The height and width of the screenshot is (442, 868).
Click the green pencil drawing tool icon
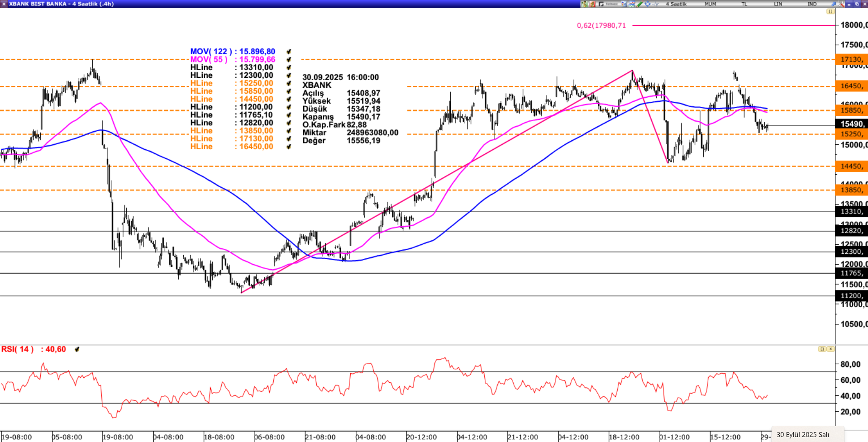639,4
